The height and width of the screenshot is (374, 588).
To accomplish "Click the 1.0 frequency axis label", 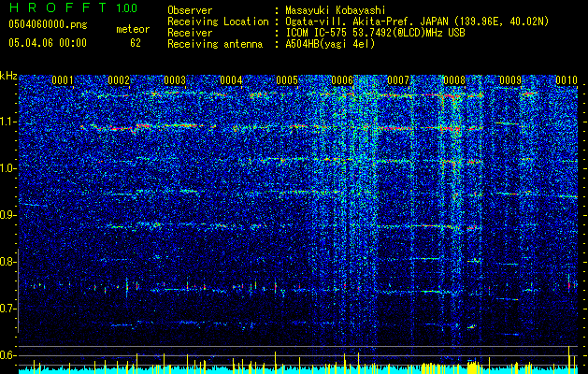I will pyautogui.click(x=7, y=168).
